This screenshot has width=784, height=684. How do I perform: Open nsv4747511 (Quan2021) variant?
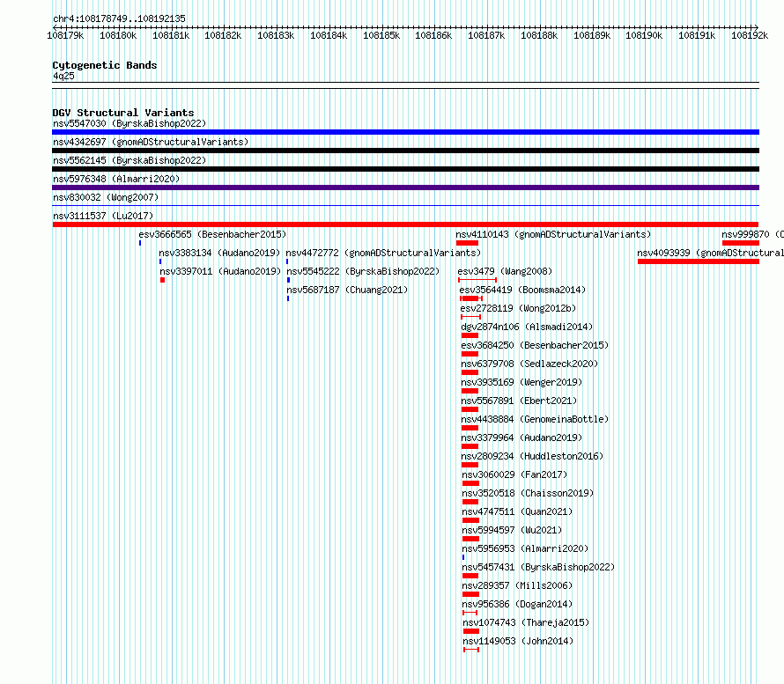pos(517,511)
